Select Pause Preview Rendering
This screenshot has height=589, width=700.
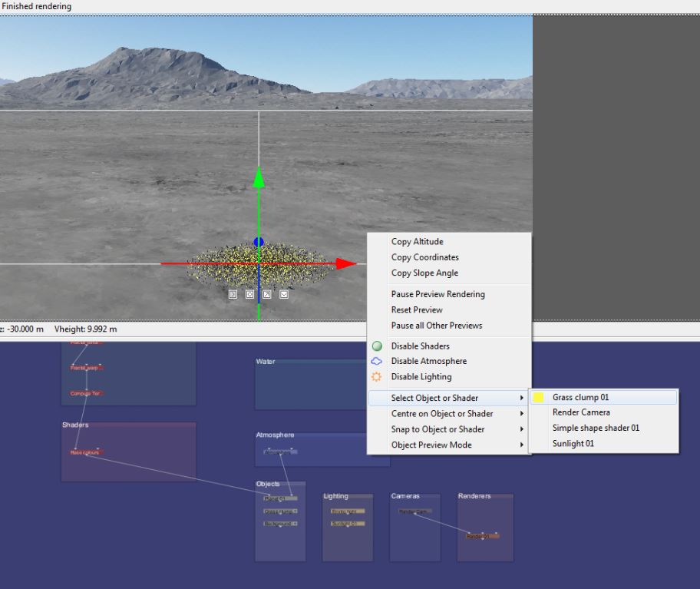pyautogui.click(x=449, y=294)
